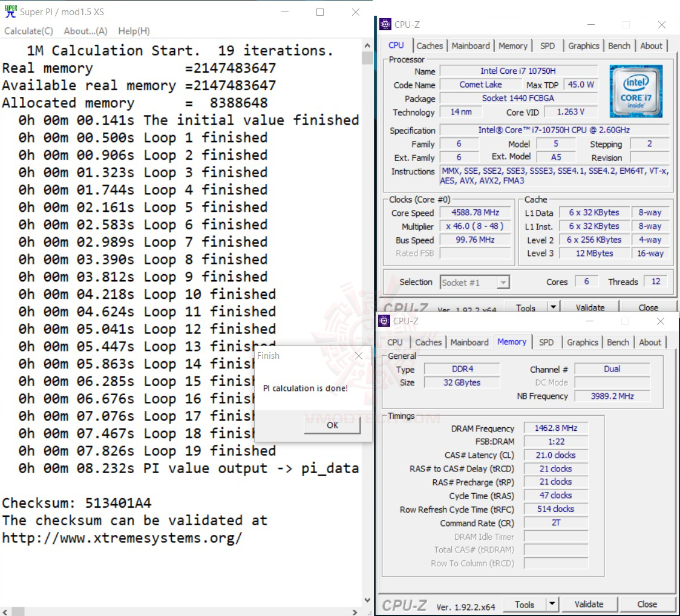This screenshot has width=680, height=616.
Task: Select the Bench tab in upper CPU-Z window
Action: (x=619, y=45)
